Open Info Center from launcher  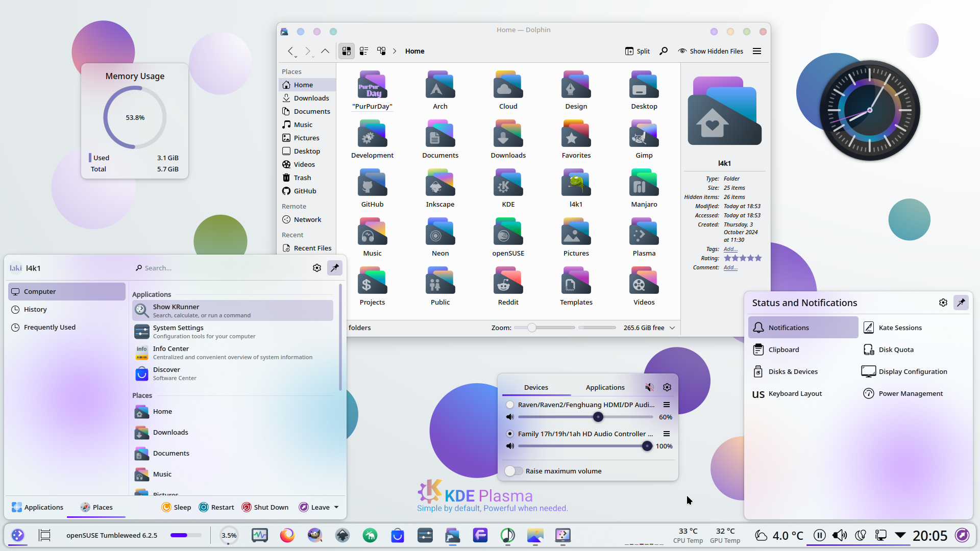point(233,353)
